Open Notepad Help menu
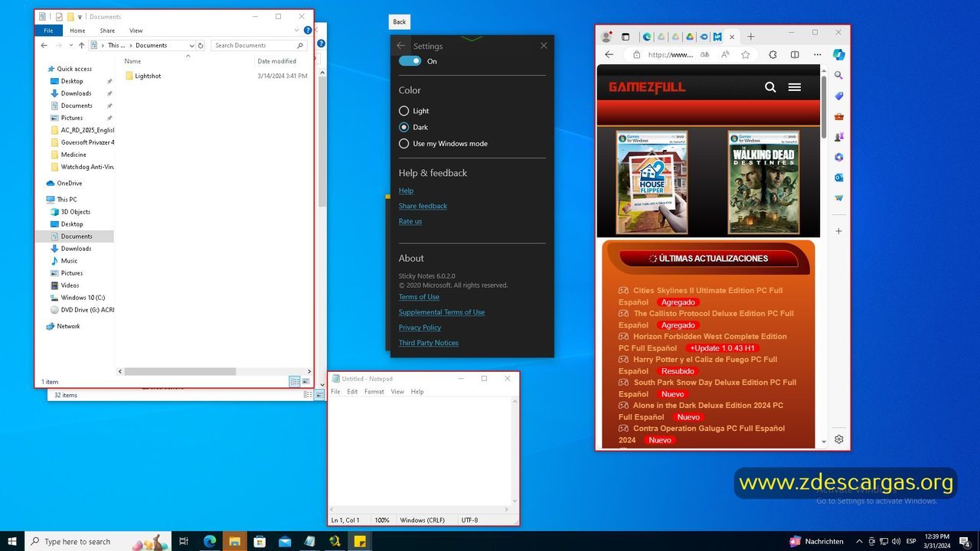 click(x=417, y=391)
